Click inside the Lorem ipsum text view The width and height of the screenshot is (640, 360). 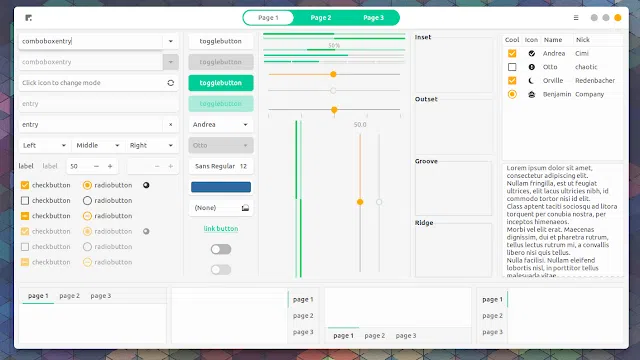pos(562,221)
